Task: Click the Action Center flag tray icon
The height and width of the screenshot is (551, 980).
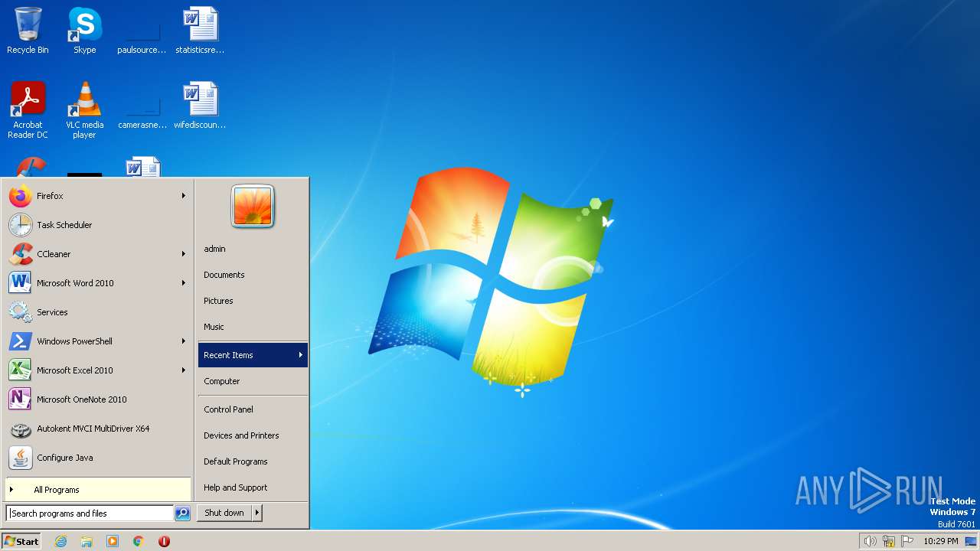Action: [x=907, y=541]
